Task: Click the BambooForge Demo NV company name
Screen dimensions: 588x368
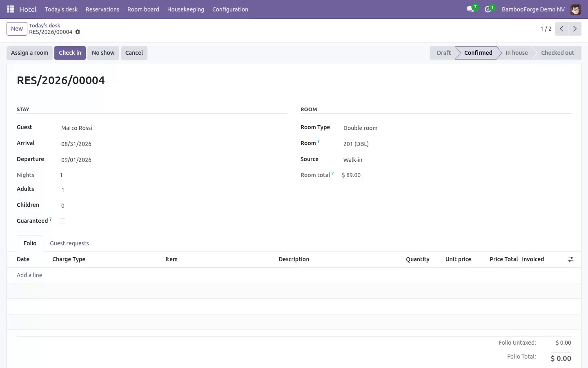Action: [533, 9]
